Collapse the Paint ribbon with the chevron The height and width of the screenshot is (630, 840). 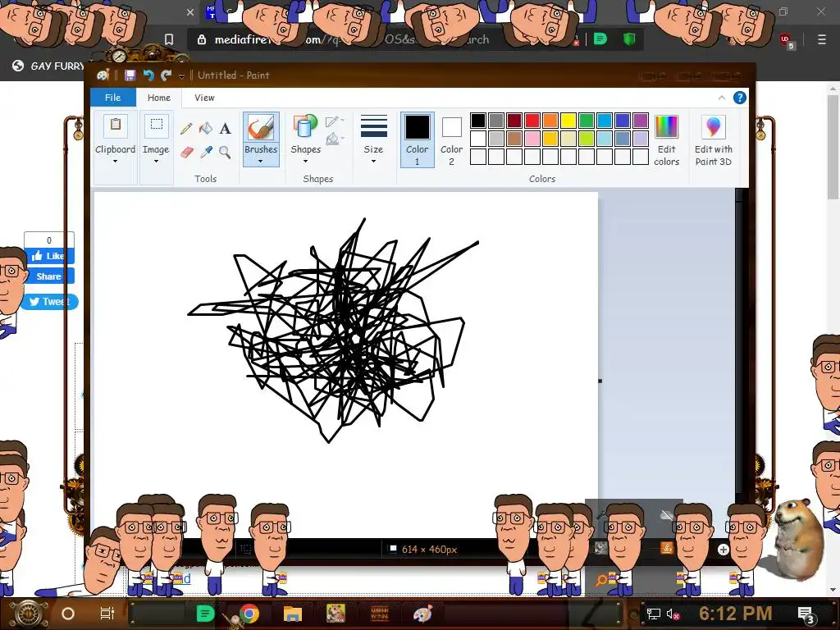pyautogui.click(x=722, y=98)
